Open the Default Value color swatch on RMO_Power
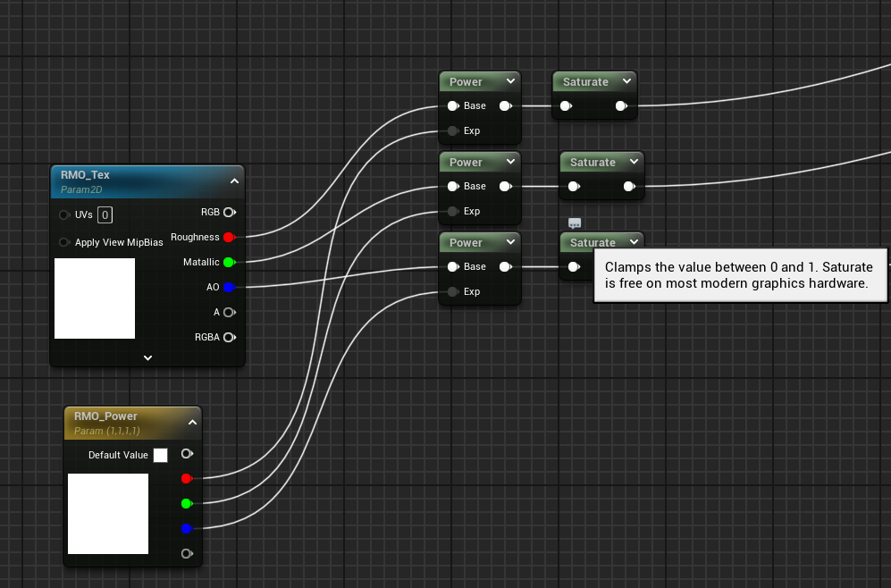 point(160,455)
